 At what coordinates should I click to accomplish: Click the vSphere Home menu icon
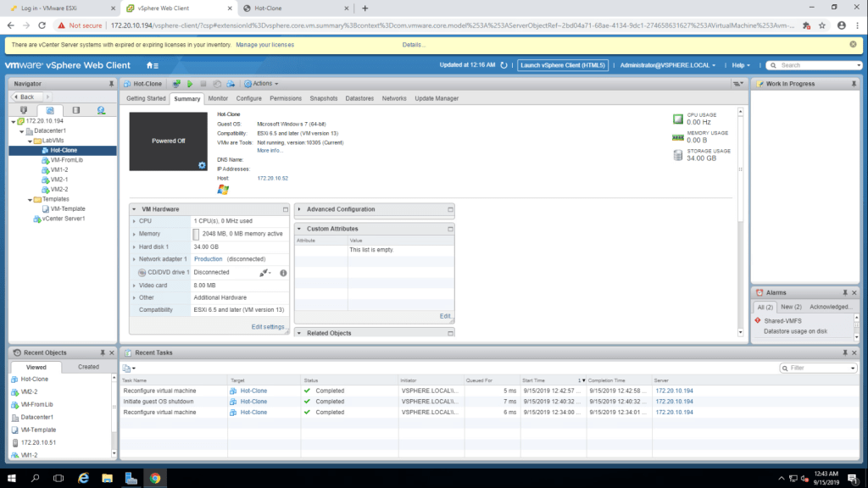pyautogui.click(x=152, y=65)
